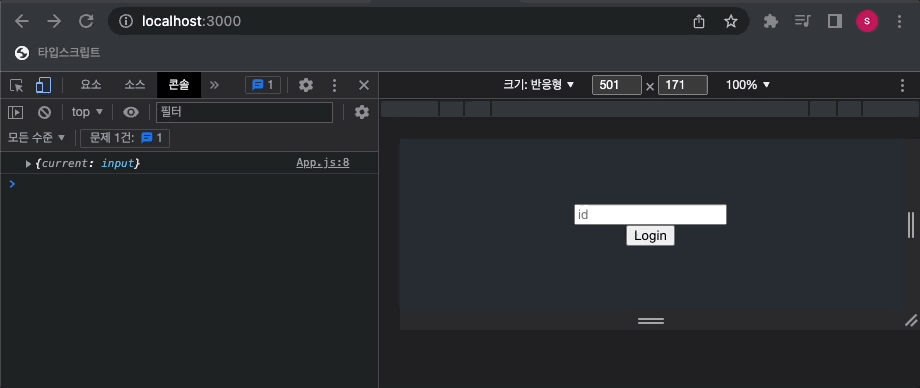The image size is (920, 388).
Task: Go forward to next page
Action: [54, 22]
